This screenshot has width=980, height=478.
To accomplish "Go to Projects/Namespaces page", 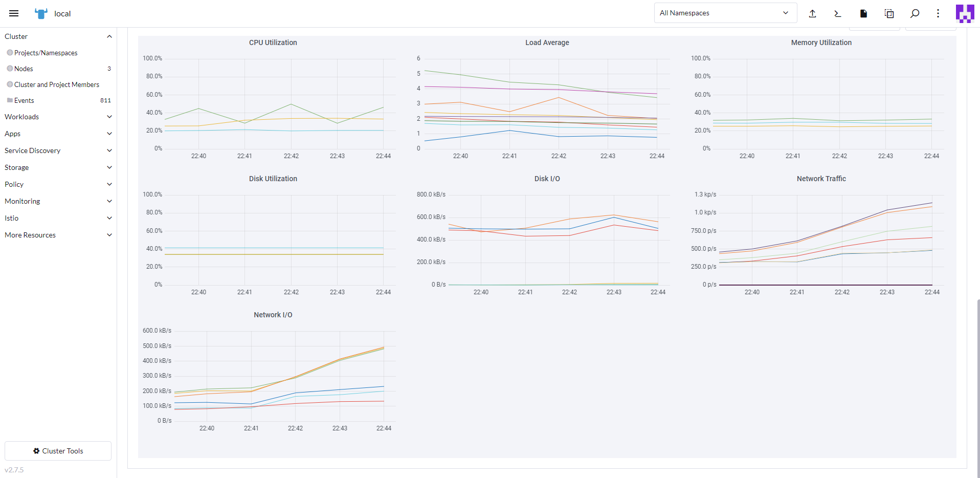I will pyautogui.click(x=46, y=53).
